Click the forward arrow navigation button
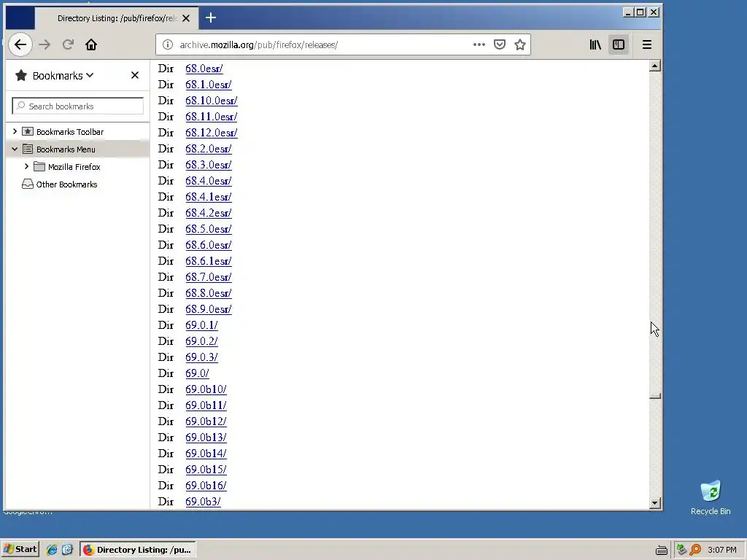747x560 pixels. point(44,44)
